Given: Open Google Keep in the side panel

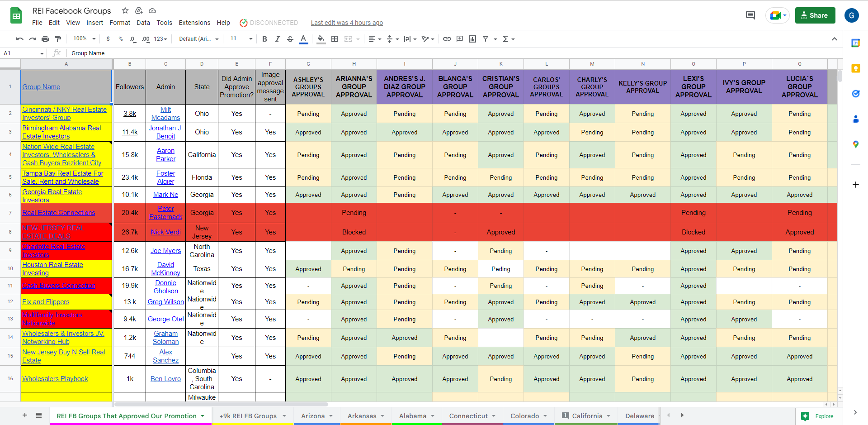Looking at the screenshot, I should point(855,68).
